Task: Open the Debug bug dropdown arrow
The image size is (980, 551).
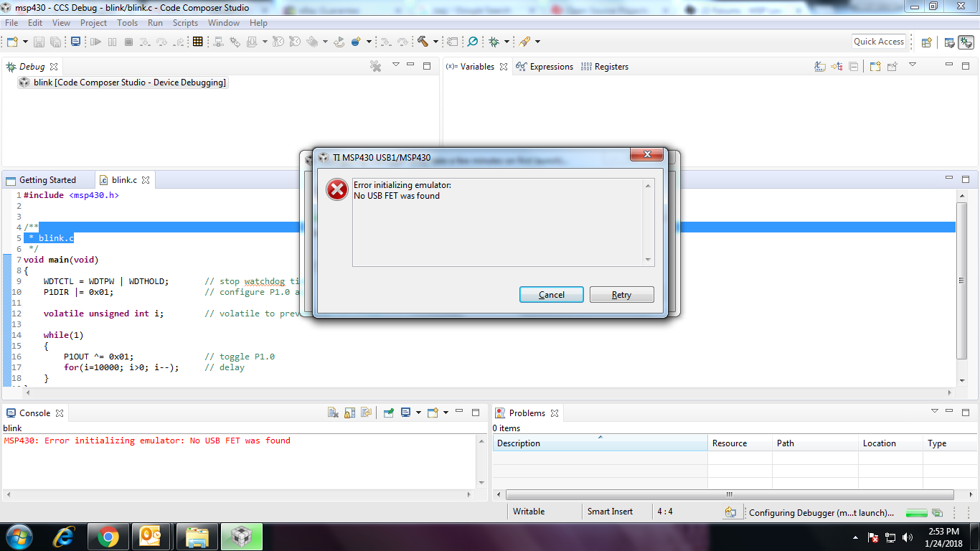Action: tap(507, 42)
